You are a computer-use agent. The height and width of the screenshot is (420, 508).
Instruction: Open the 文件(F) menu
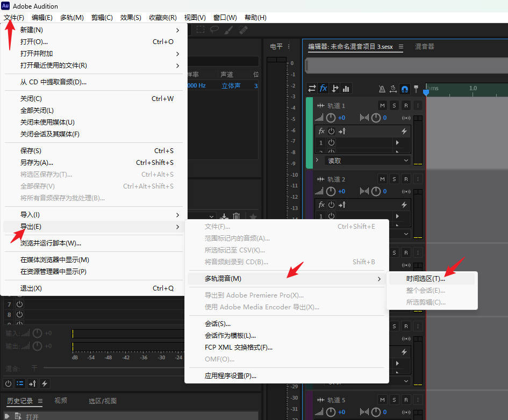coord(14,18)
